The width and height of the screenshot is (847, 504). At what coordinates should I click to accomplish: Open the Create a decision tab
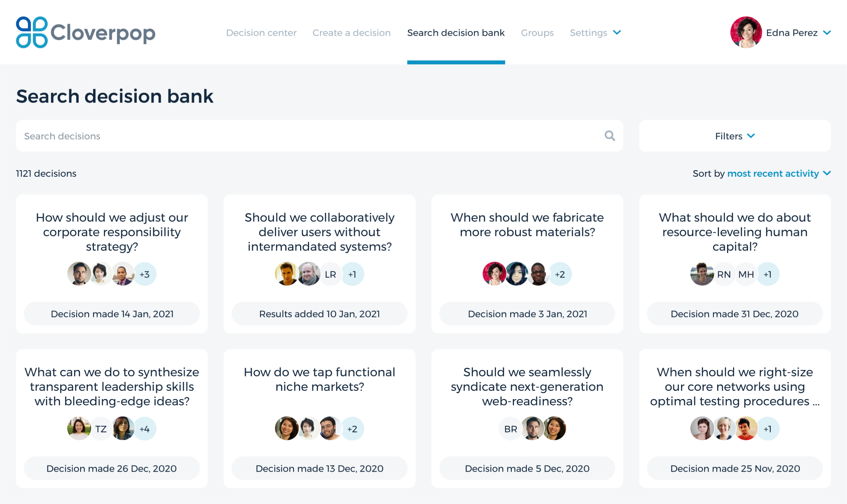(351, 33)
